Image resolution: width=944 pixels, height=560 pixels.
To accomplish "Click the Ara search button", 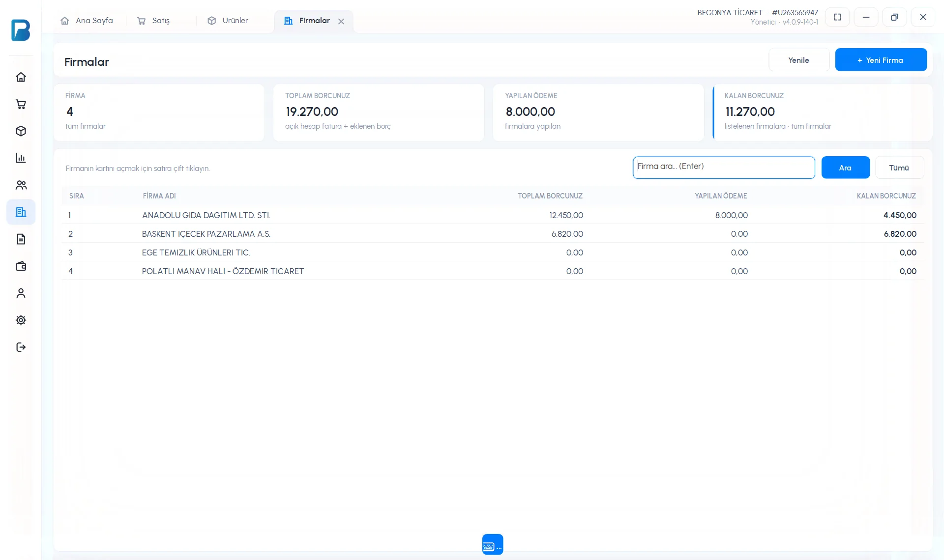I will 845,168.
